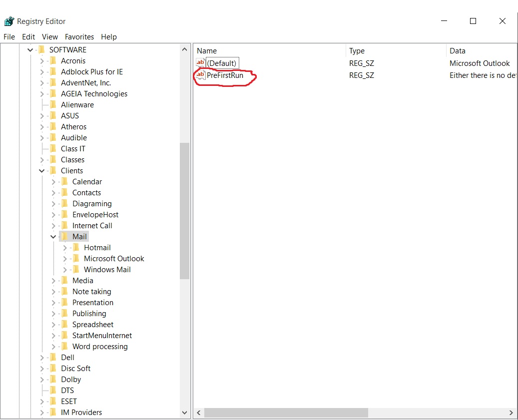Click the Alienware folder icon

pos(53,105)
